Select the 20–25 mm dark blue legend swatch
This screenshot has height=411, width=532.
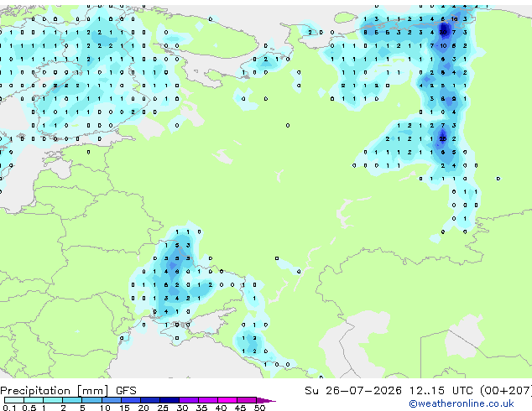pyautogui.click(x=150, y=400)
